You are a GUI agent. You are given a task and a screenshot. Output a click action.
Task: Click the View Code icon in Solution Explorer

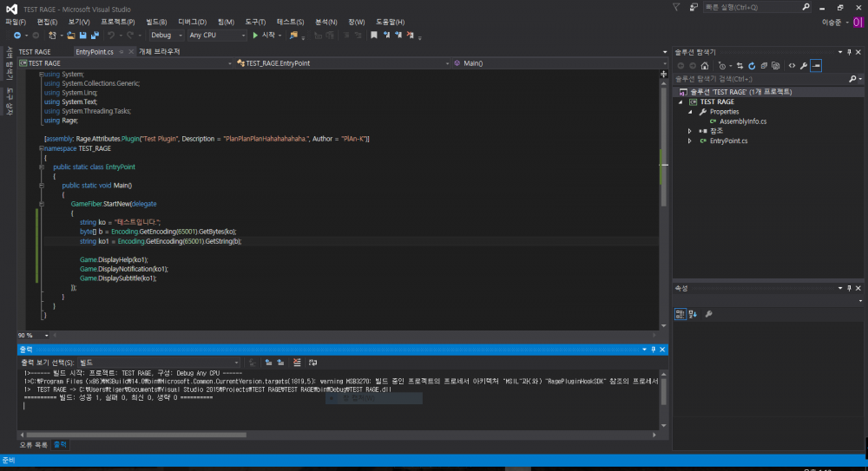pos(792,65)
